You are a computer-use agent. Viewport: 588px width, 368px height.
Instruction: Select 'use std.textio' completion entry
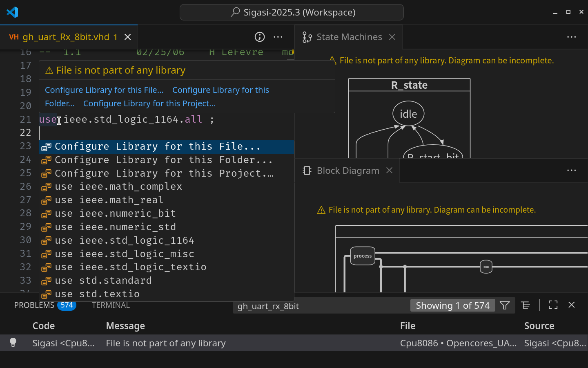(x=97, y=294)
